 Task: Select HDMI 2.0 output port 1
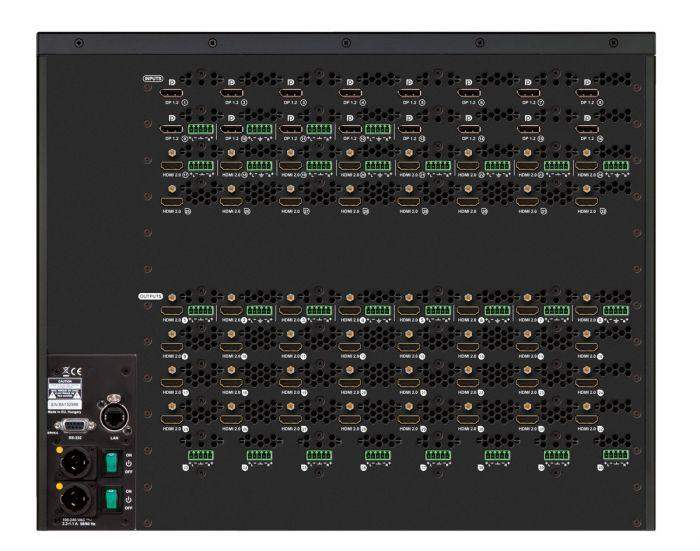171,310
